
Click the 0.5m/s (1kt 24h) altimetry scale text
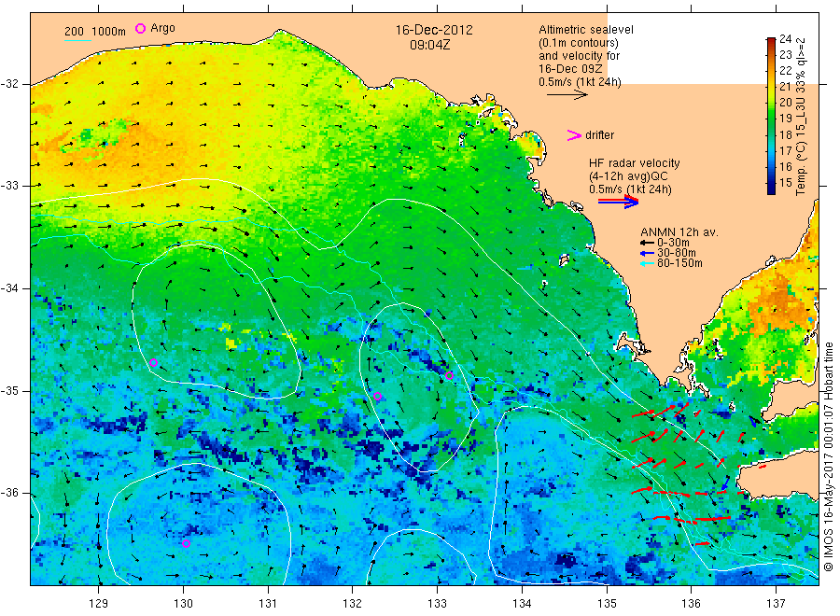(580, 82)
